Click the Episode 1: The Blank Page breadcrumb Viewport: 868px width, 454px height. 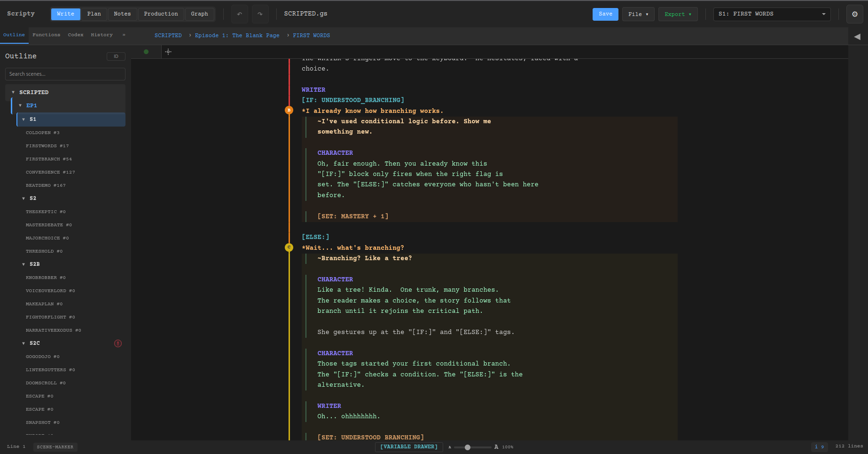237,35
